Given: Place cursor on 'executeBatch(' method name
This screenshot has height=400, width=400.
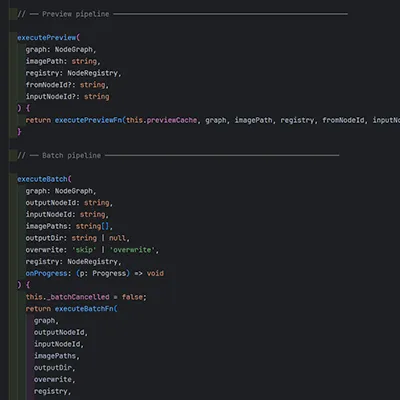Looking at the screenshot, I should click(44, 179).
